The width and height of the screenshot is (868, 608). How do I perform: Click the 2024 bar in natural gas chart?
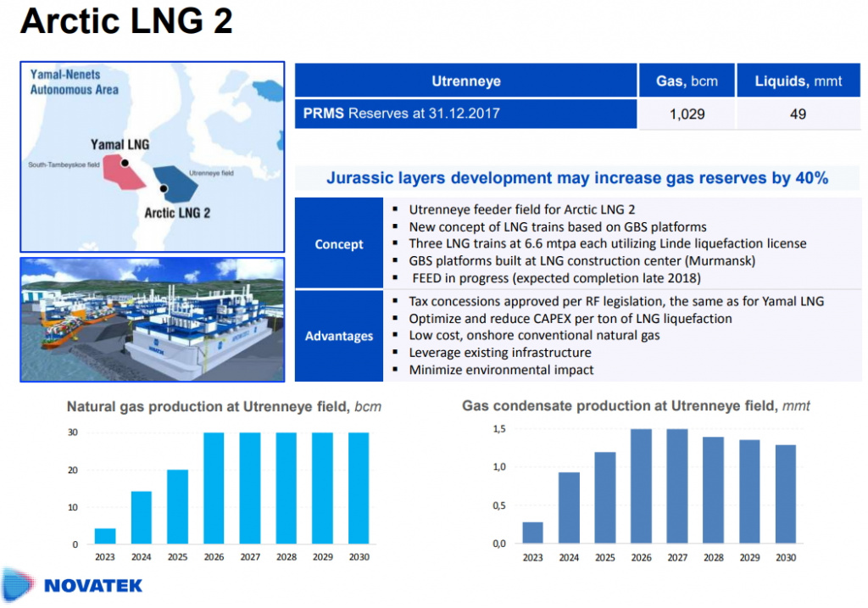coord(142,517)
